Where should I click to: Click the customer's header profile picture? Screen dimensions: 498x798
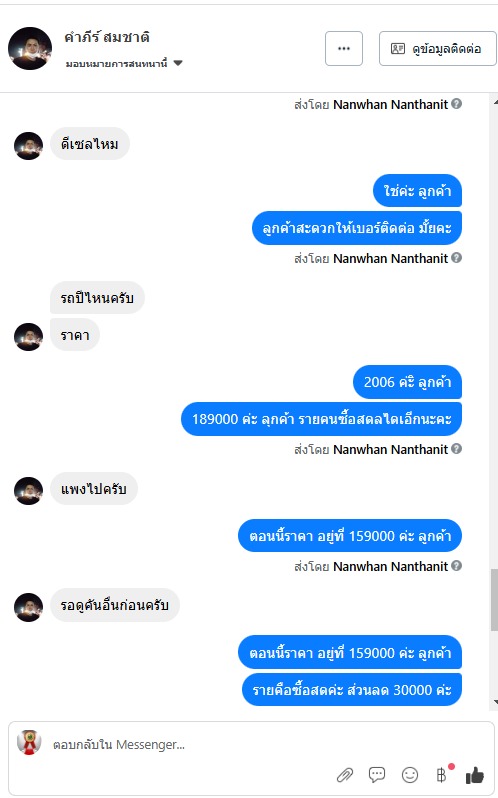30,48
